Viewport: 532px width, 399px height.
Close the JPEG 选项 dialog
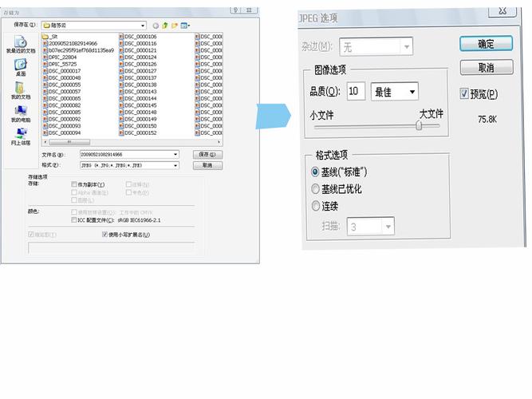(502, 11)
